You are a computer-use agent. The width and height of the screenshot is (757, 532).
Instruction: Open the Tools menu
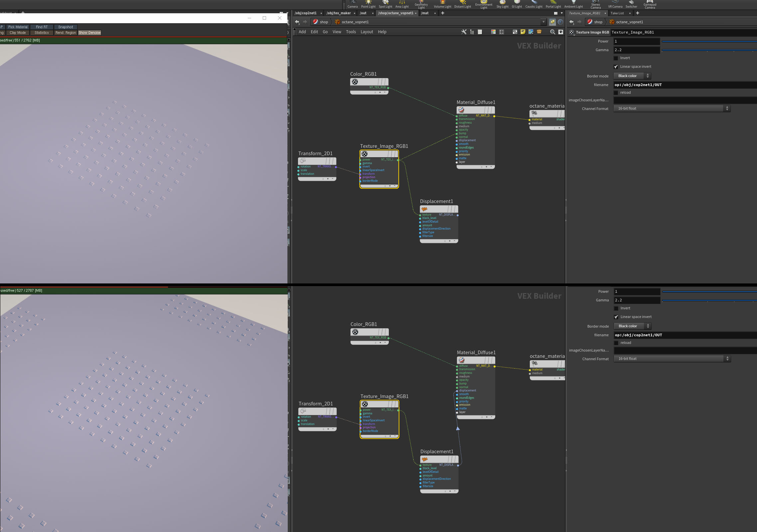coord(351,32)
